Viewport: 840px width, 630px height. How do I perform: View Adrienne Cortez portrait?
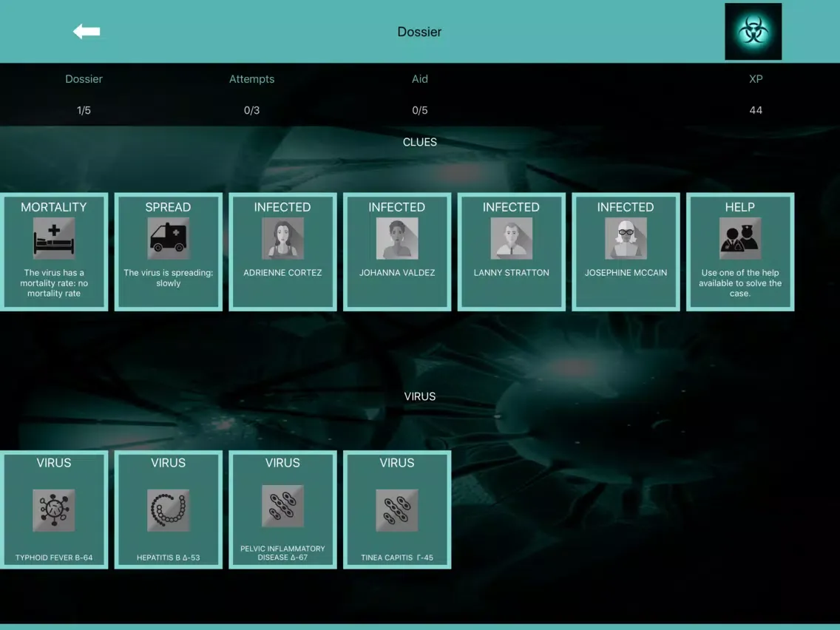pyautogui.click(x=282, y=238)
